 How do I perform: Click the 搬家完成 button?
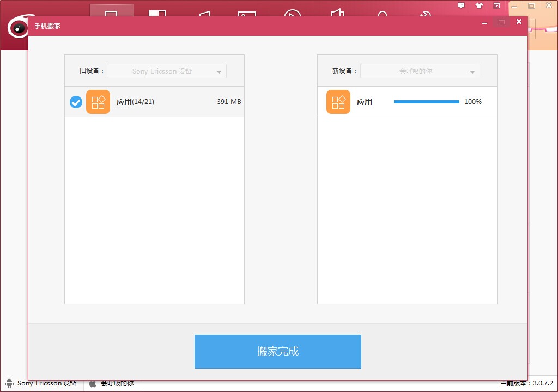277,352
